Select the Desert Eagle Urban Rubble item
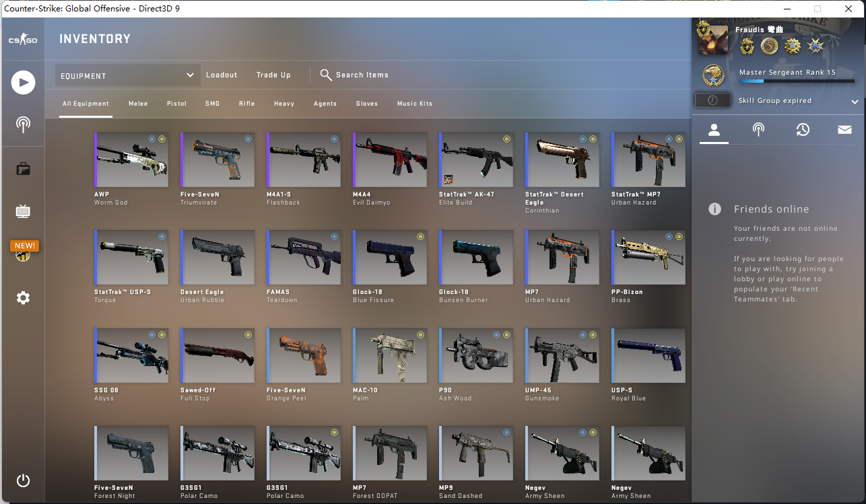 (x=218, y=257)
